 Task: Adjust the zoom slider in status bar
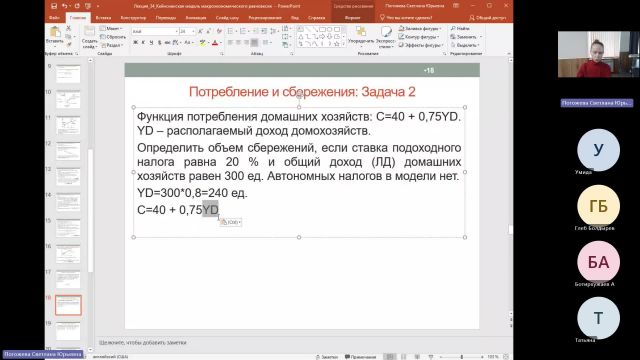(462, 357)
